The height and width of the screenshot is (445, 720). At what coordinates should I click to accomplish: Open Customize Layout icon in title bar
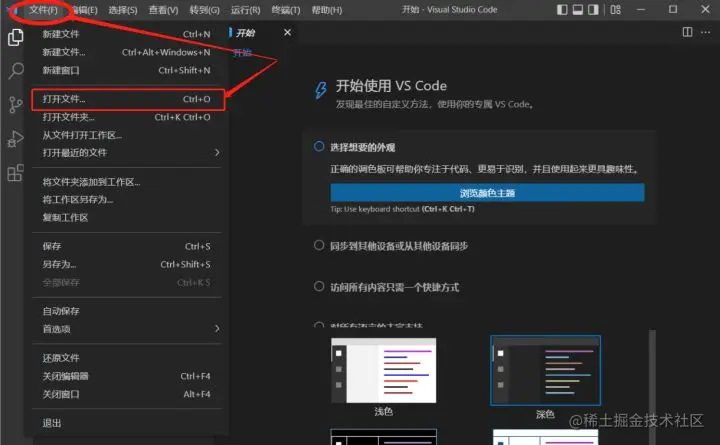(x=616, y=10)
